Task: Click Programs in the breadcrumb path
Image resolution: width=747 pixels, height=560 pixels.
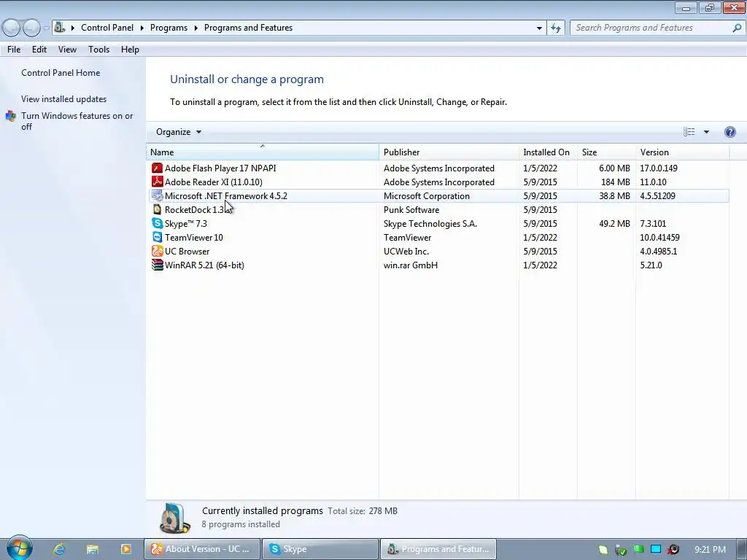Action: coord(169,28)
